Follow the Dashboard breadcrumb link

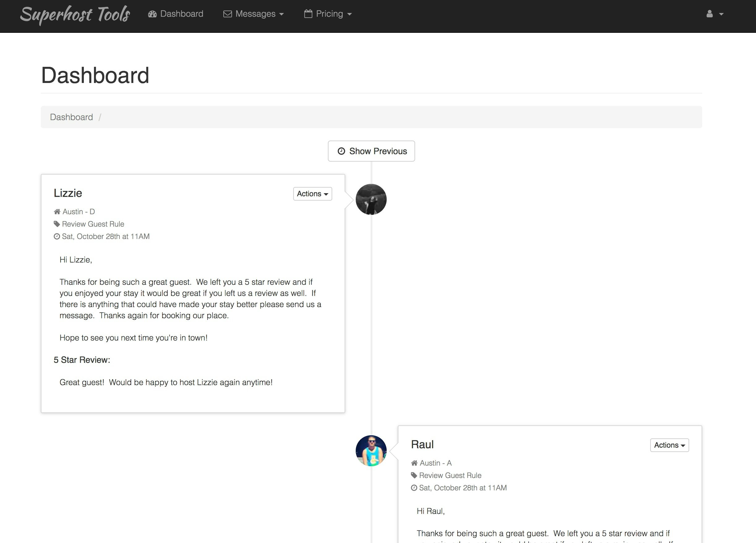pyautogui.click(x=71, y=117)
